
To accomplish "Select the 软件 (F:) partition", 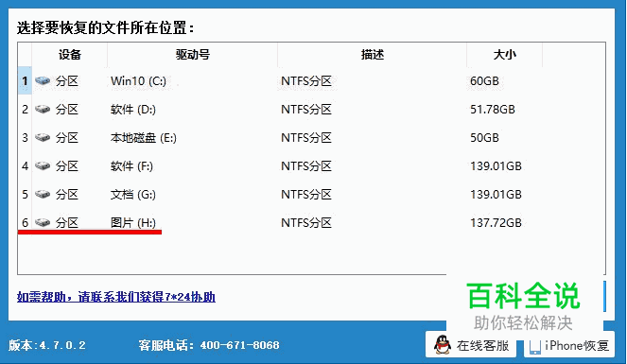I will 132,166.
